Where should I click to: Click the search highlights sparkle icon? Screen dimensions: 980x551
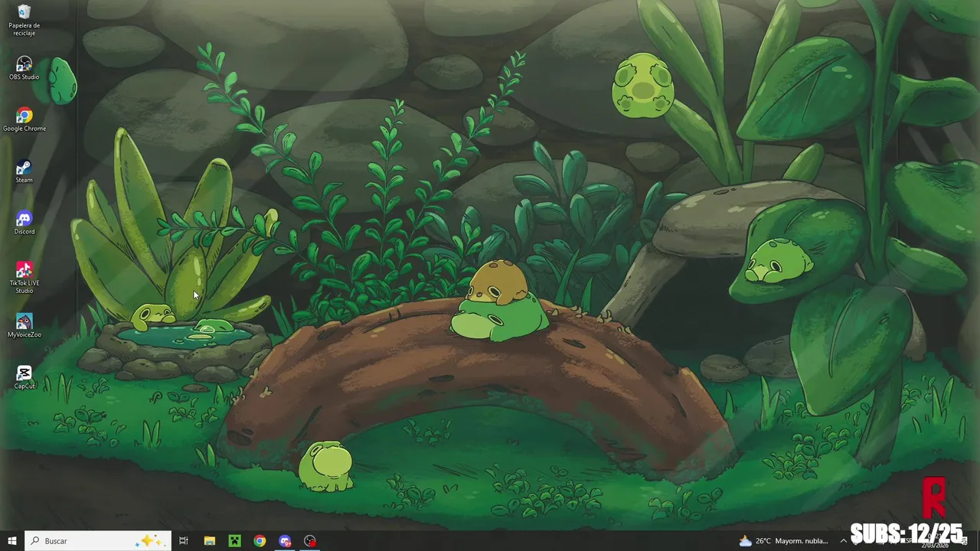(x=149, y=541)
